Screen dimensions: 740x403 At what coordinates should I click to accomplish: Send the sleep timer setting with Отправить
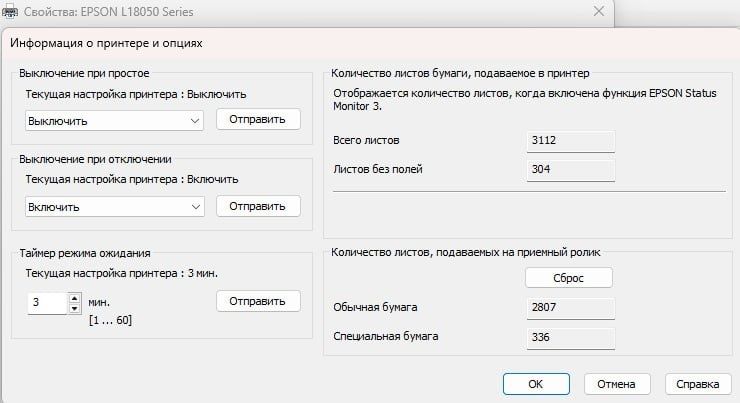coord(258,301)
